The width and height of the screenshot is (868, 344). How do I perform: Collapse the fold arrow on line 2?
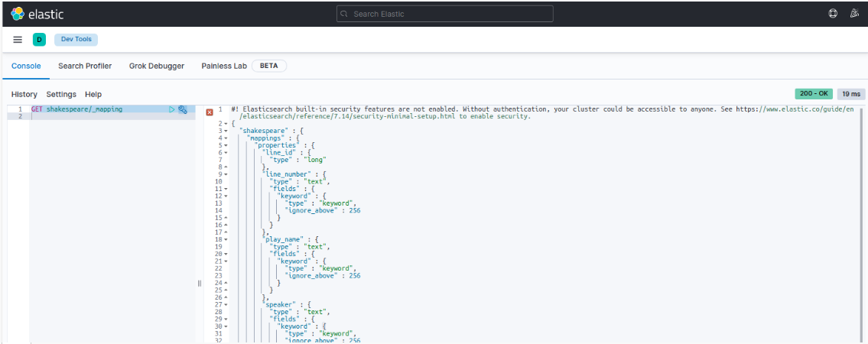(226, 124)
